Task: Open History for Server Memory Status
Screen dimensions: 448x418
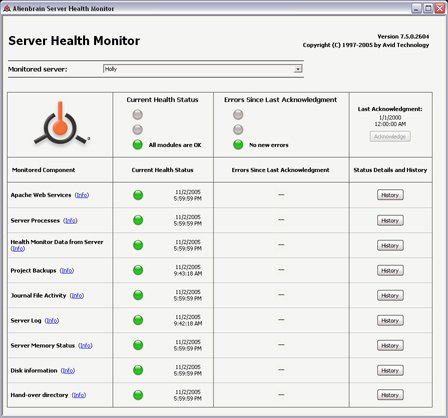Action: coord(390,345)
